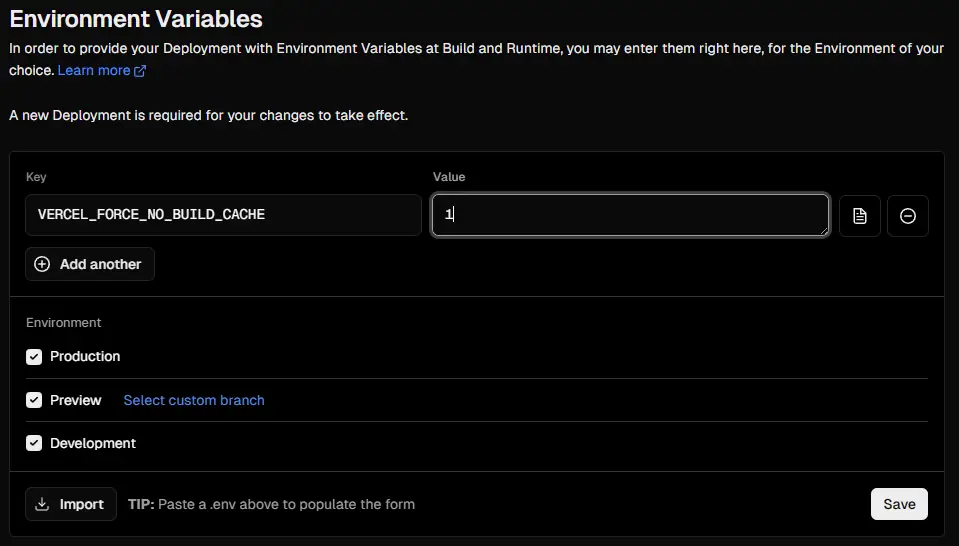Click the plus circle icon in Add another
Image resolution: width=959 pixels, height=546 pixels.
42,264
